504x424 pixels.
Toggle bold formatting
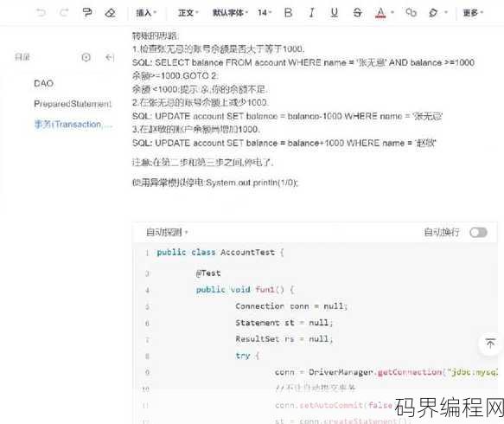tap(289, 12)
